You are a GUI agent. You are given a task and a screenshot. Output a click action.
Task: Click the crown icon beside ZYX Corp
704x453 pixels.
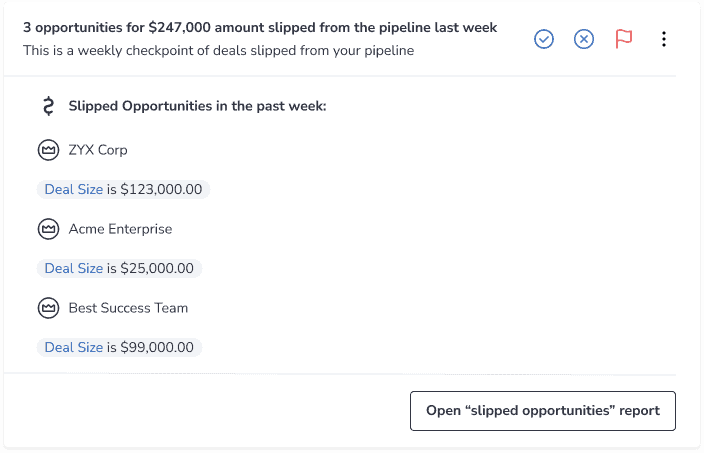48,150
